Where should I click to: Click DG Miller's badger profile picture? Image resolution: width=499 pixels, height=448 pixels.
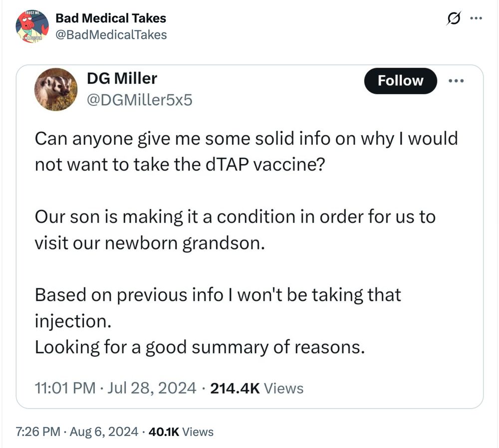(x=56, y=89)
